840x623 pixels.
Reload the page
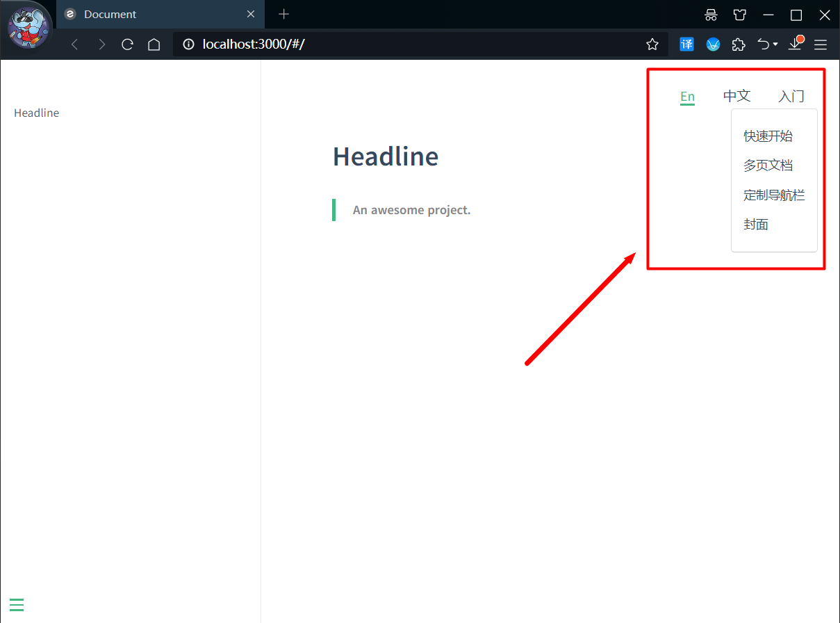pyautogui.click(x=128, y=44)
